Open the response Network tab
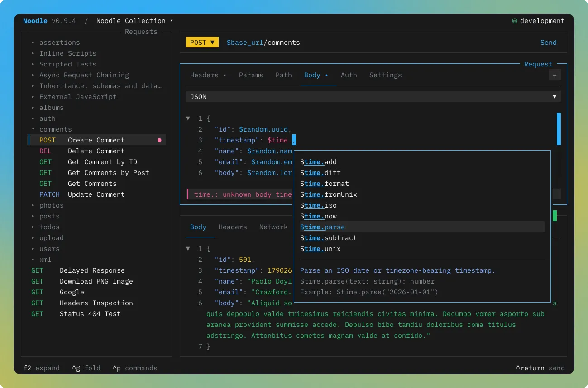Image resolution: width=588 pixels, height=388 pixels. click(273, 227)
